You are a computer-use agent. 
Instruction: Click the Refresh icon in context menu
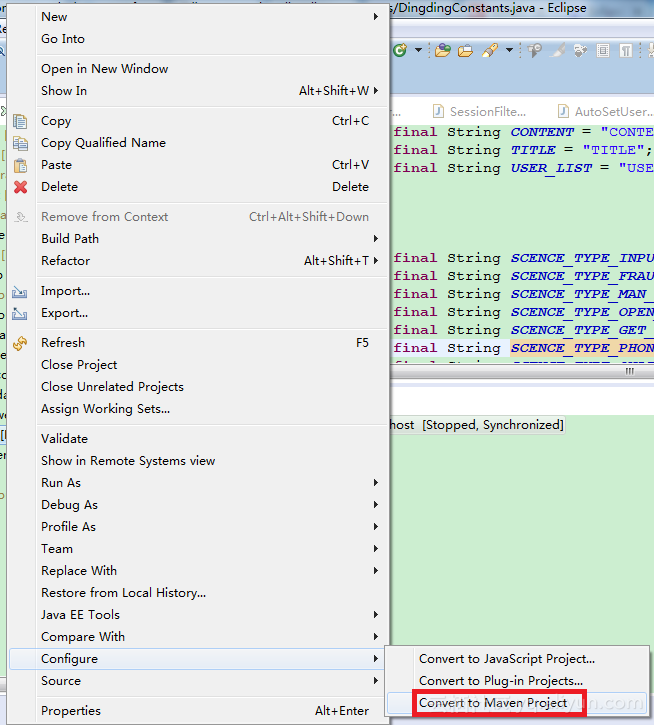[x=20, y=343]
